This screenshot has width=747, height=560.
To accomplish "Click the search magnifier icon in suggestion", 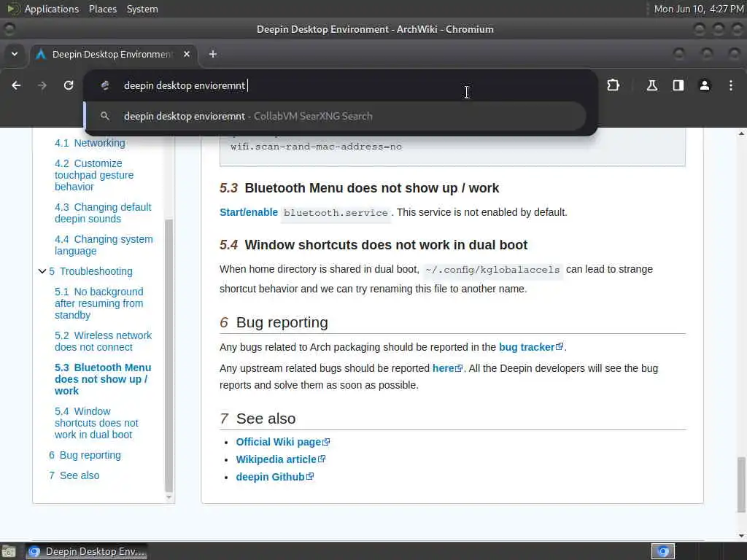I will tap(105, 116).
